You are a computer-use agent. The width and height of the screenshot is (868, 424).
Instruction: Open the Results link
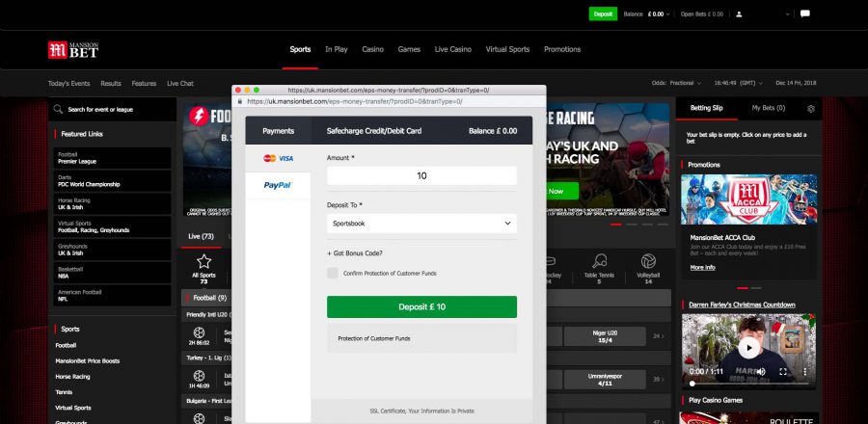[111, 84]
